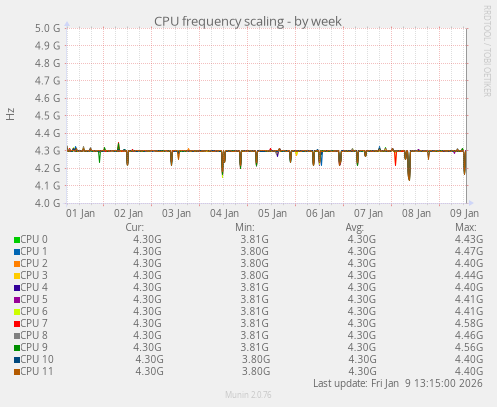Click the CPU 3 yellow color swatch
This screenshot has height=407, width=497.
17,276
